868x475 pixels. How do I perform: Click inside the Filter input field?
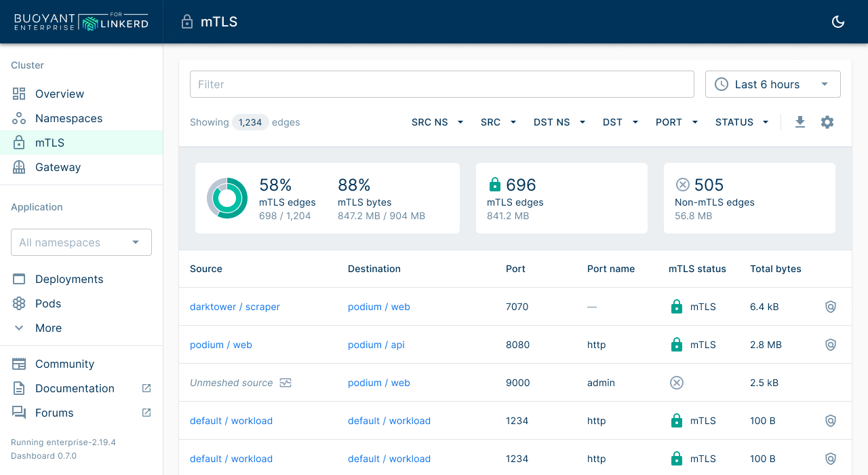coord(441,83)
